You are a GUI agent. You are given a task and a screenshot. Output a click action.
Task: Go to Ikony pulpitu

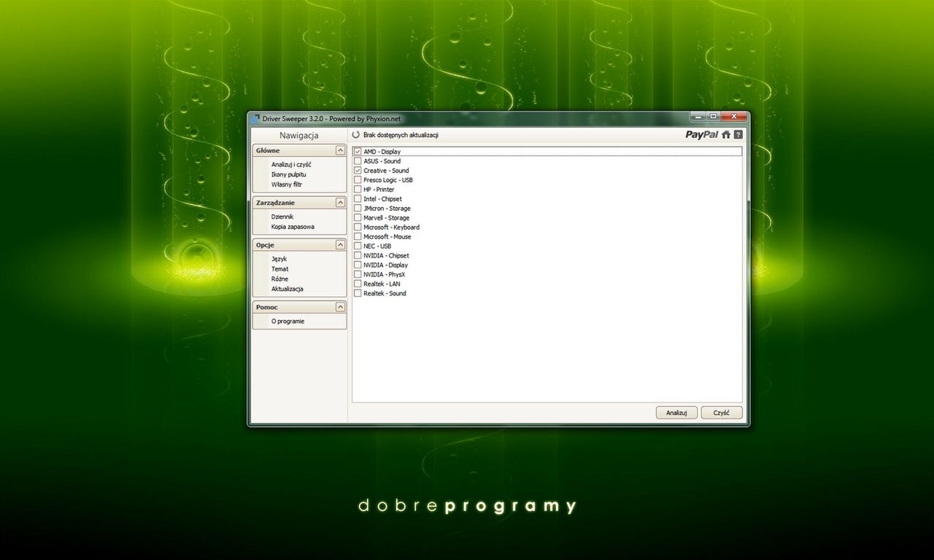[x=289, y=175]
